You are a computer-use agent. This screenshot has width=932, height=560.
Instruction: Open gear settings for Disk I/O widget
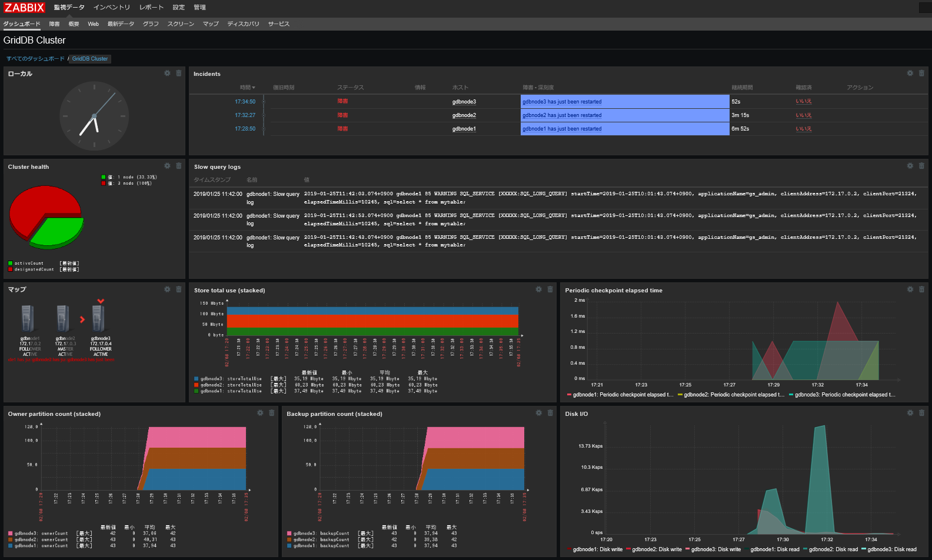click(910, 414)
